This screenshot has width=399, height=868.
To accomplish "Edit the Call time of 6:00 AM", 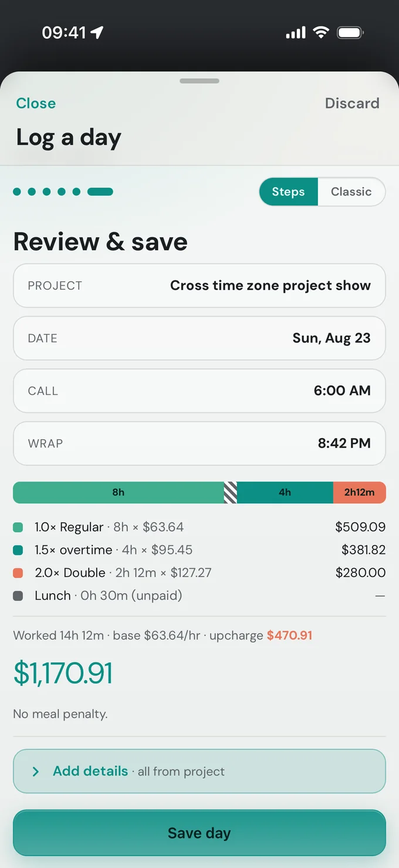I will tap(199, 391).
